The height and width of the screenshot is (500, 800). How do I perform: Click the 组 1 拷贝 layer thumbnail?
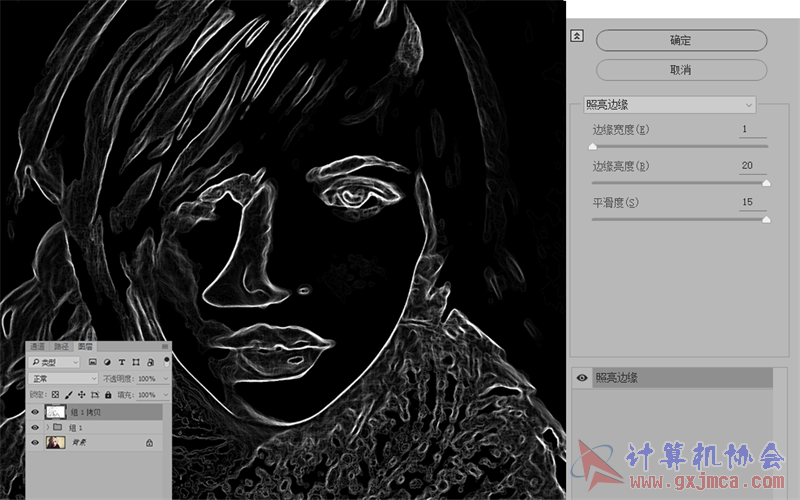[55, 412]
